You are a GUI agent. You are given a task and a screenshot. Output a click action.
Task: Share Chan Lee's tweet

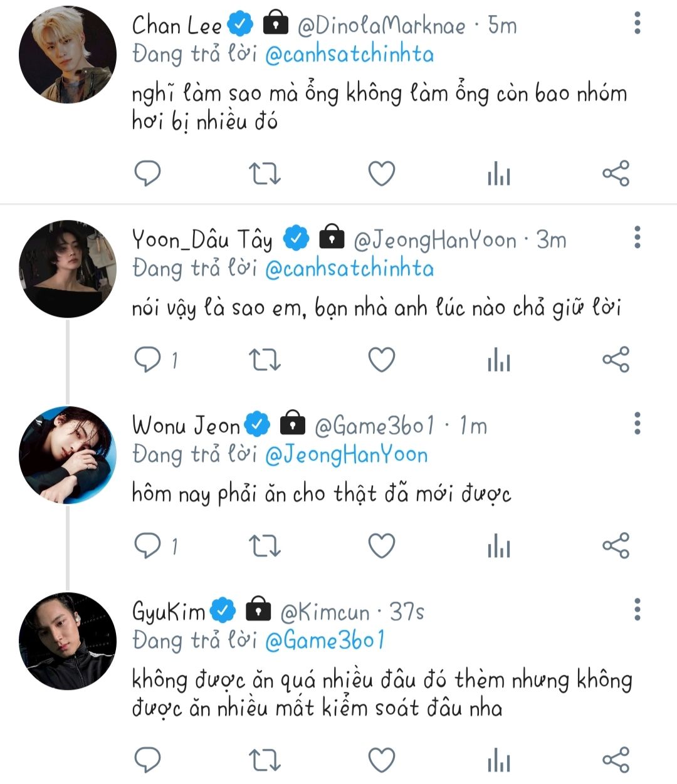616,174
